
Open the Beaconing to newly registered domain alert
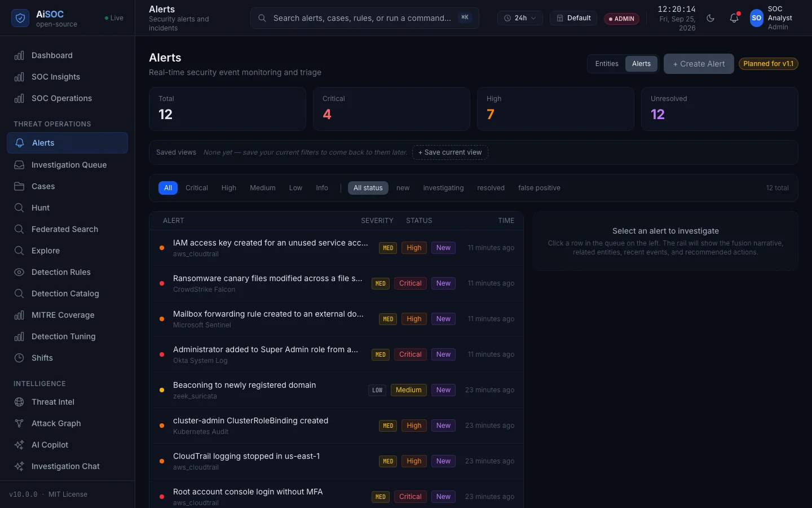pyautogui.click(x=336, y=390)
